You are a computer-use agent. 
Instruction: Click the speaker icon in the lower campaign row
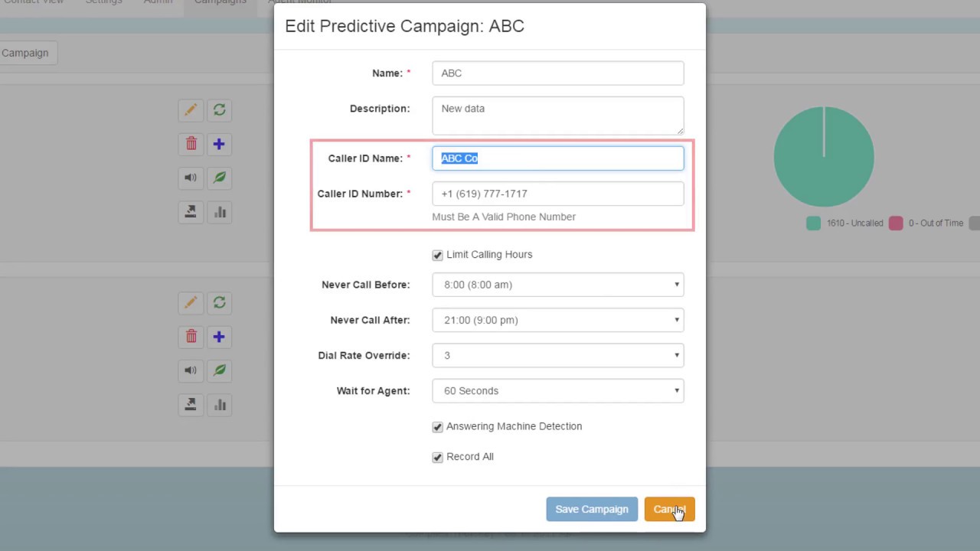(x=191, y=370)
